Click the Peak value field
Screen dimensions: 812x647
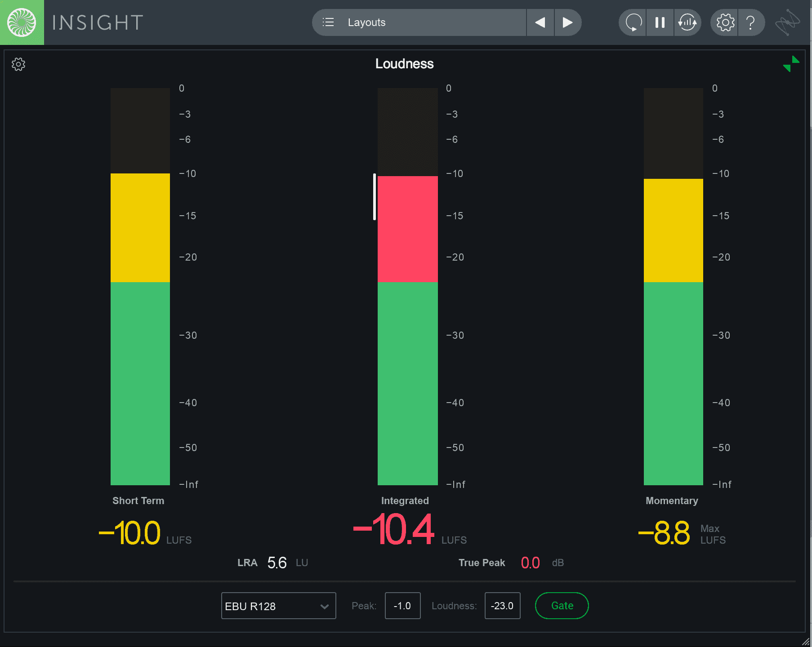point(402,606)
